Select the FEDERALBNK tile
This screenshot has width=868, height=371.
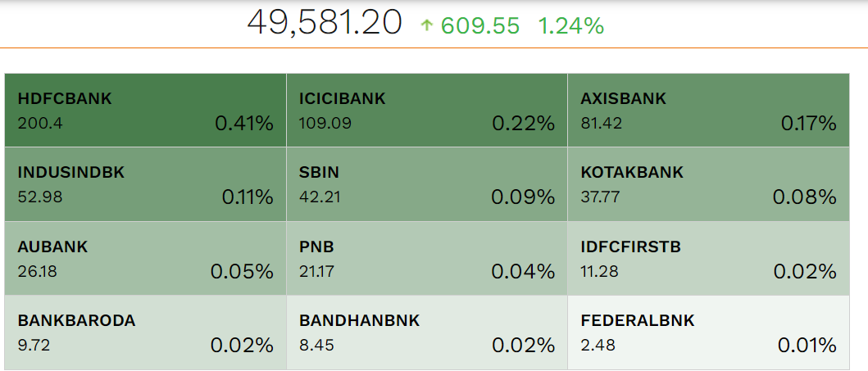point(708,333)
